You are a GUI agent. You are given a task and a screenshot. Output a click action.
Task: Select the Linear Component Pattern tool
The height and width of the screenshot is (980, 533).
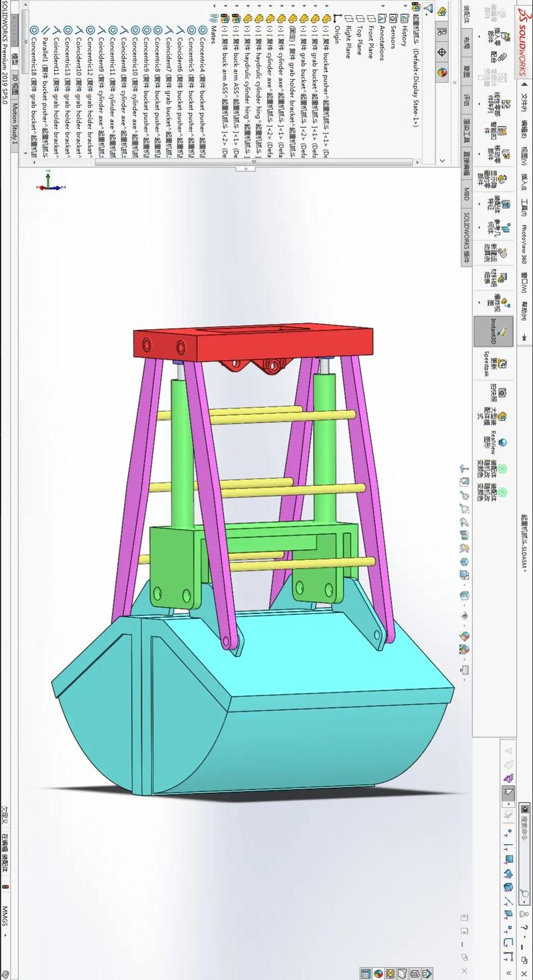pos(507,105)
